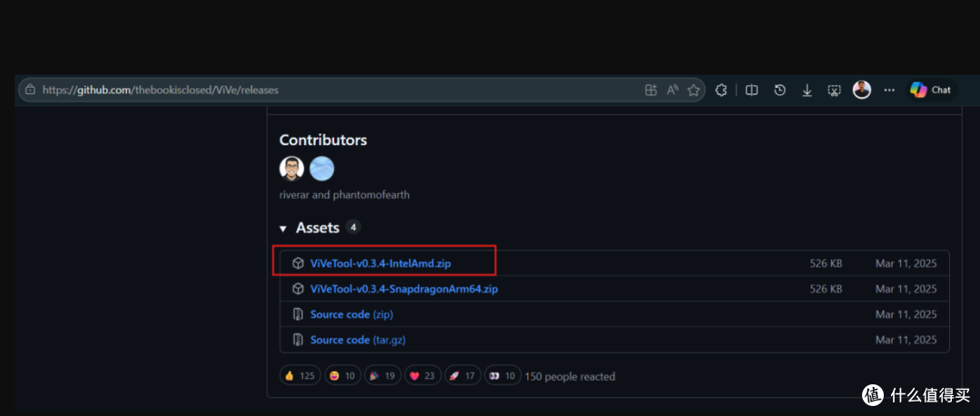This screenshot has width=980, height=416.
Task: Click the rocket reaction with 17
Action: (463, 376)
